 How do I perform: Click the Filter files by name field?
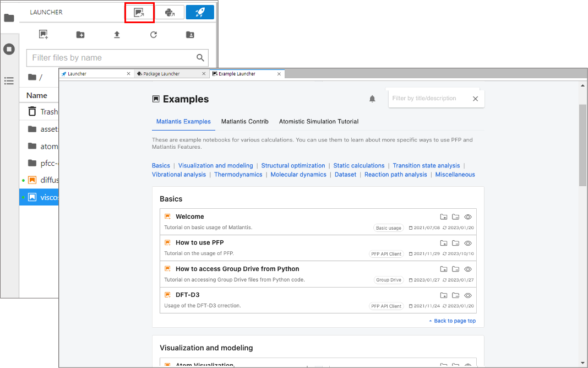point(110,58)
